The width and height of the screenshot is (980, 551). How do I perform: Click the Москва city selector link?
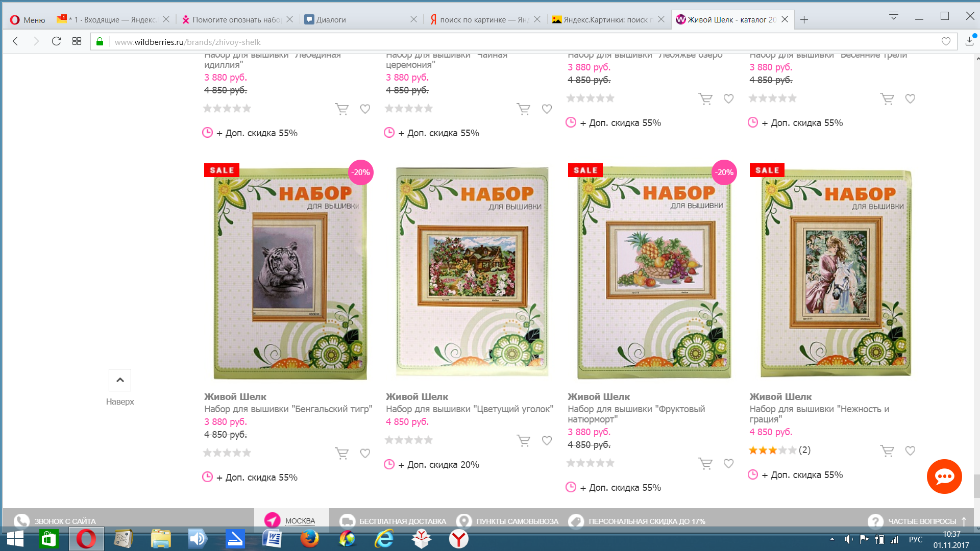click(x=300, y=521)
